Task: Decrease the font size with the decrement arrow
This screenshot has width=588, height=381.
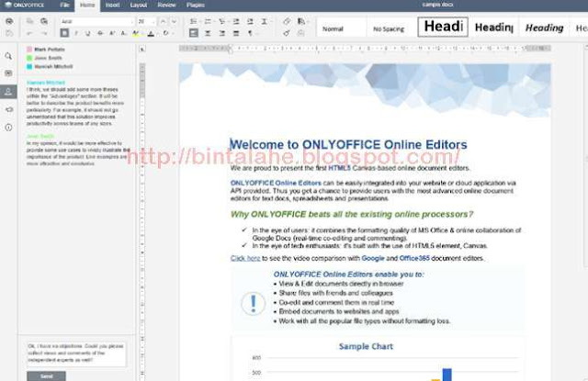Action: click(x=174, y=21)
